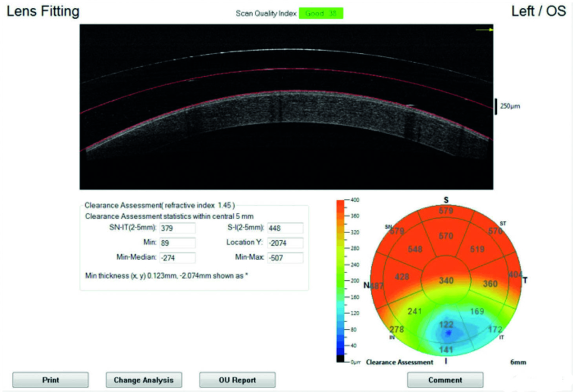
Task: Select the Min value field showing 89
Action: coord(177,243)
